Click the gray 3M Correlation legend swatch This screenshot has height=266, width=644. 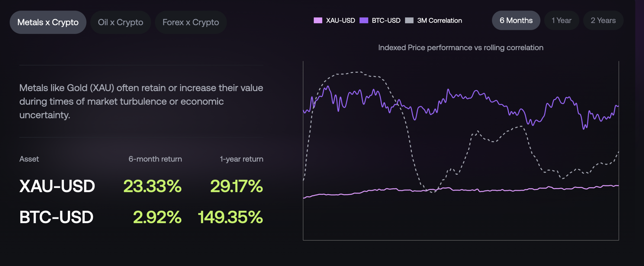(x=409, y=20)
